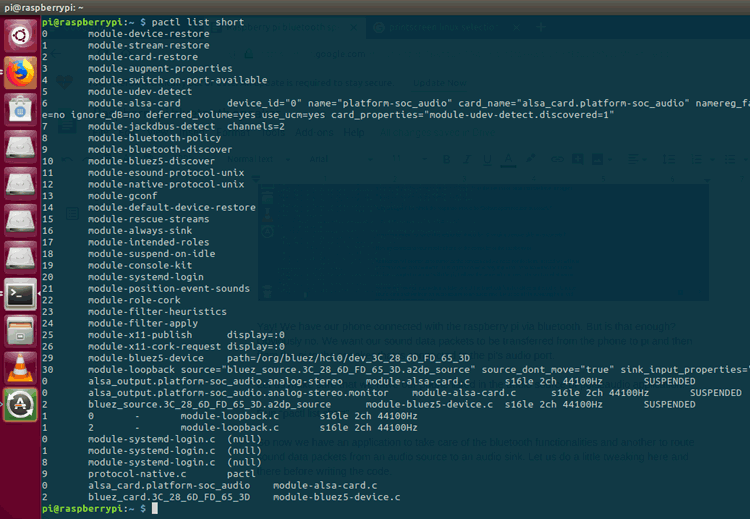Click 'module-bluez5-device.c' on the last card row
Screen dimensions: 750x519
point(337,497)
